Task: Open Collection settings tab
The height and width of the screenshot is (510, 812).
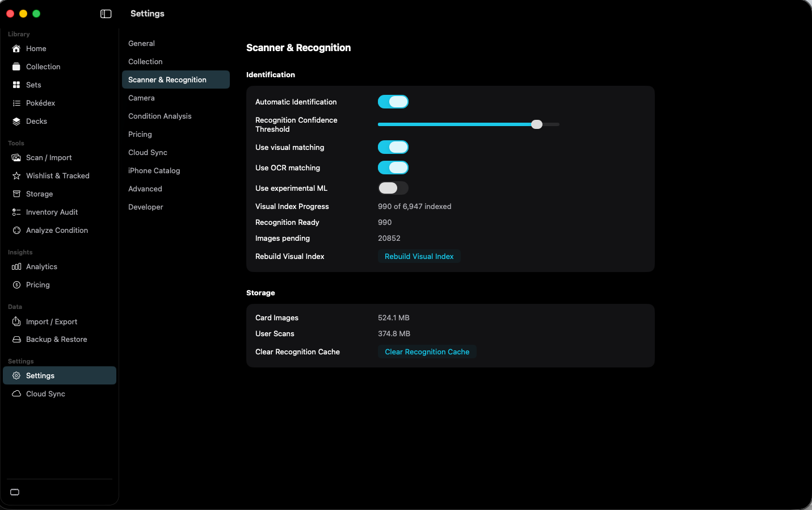Action: point(176,61)
